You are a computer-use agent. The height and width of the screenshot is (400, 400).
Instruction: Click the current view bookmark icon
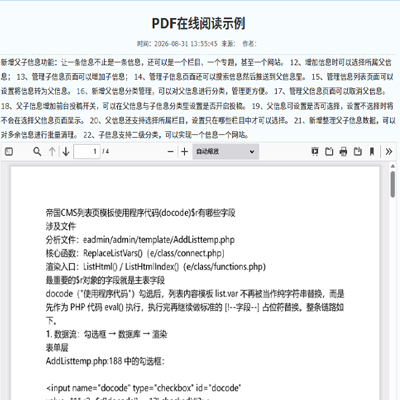pos(372,152)
